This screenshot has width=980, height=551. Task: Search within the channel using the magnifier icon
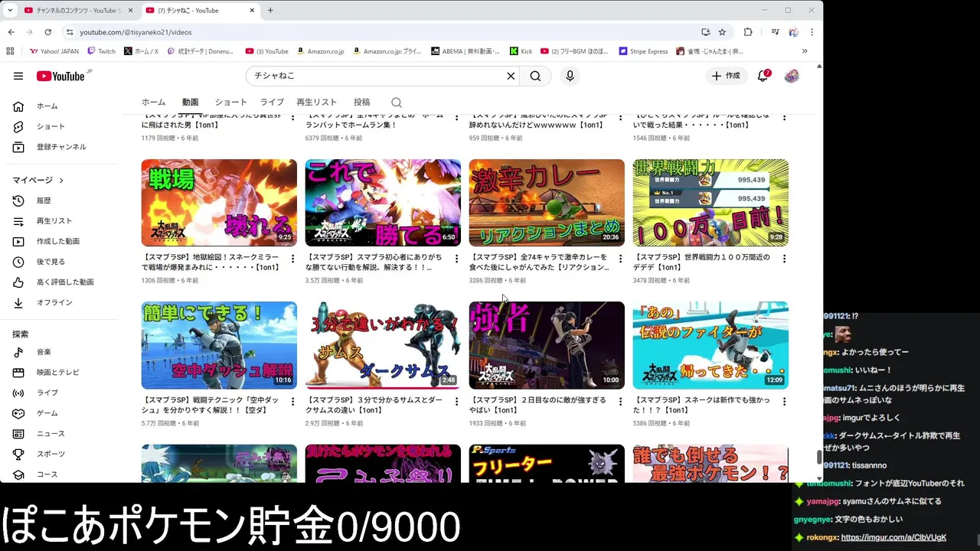tap(396, 103)
